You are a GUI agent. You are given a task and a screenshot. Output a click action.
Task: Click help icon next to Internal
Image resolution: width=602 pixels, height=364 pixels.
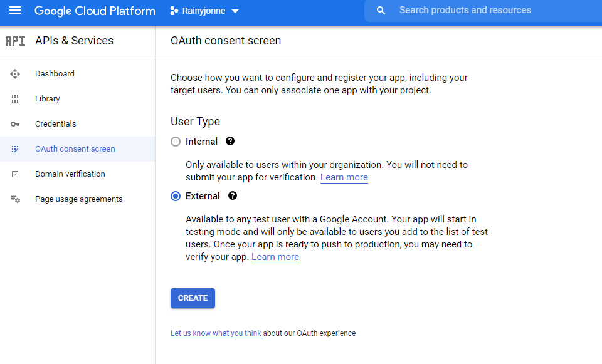click(x=230, y=141)
